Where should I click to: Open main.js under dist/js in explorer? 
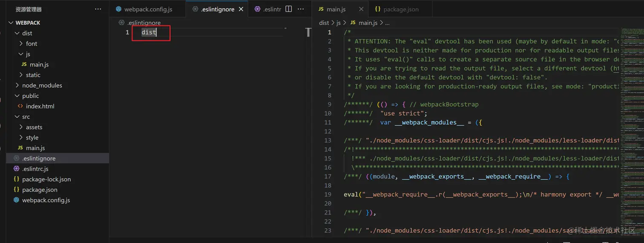point(57,64)
